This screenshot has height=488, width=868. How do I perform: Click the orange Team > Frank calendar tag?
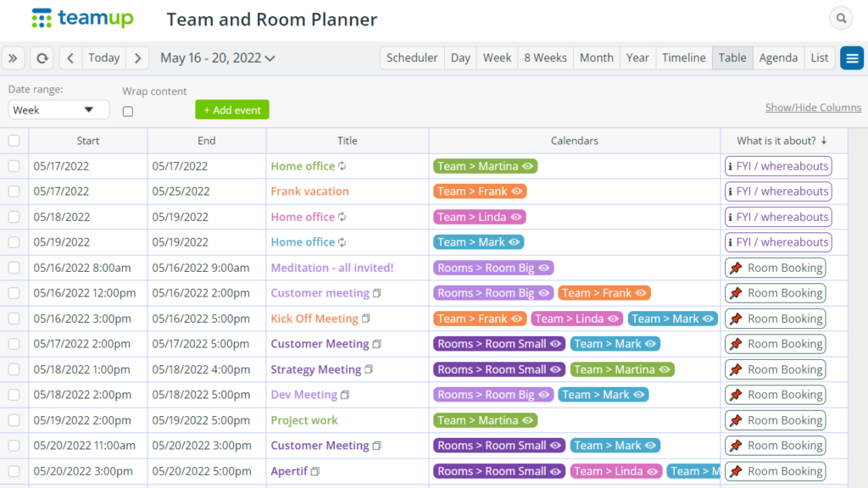point(479,191)
